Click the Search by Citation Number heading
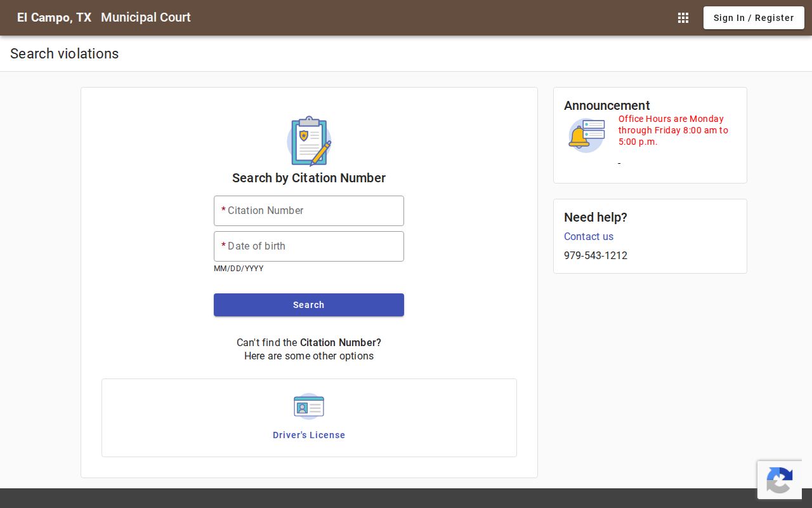This screenshot has width=812, height=508. click(309, 178)
